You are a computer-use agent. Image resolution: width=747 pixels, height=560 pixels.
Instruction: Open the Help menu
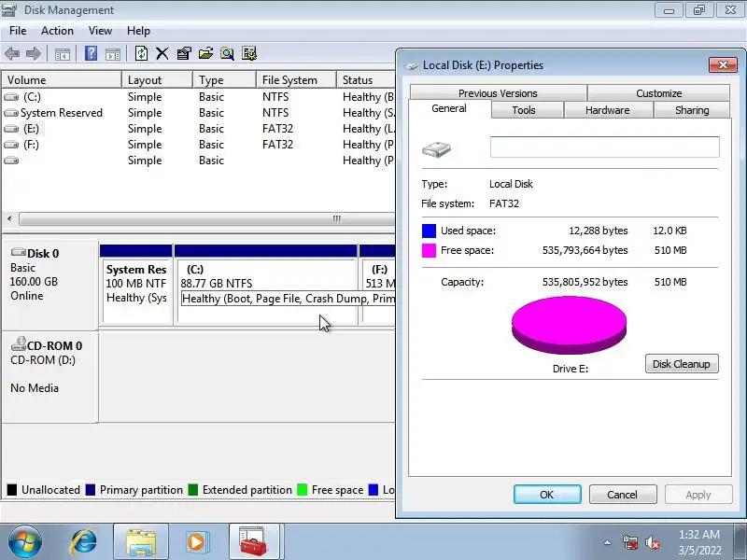(x=138, y=31)
